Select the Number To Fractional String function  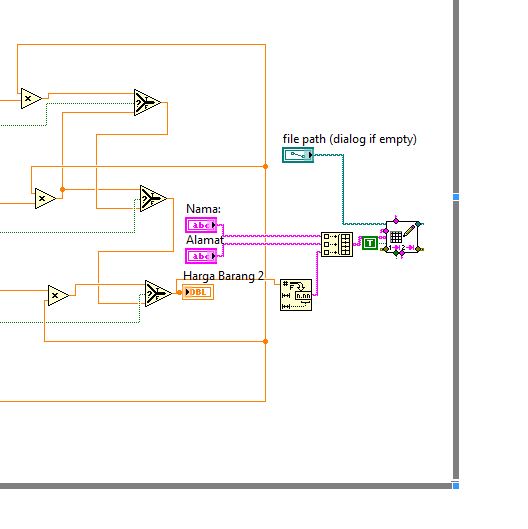(x=296, y=295)
